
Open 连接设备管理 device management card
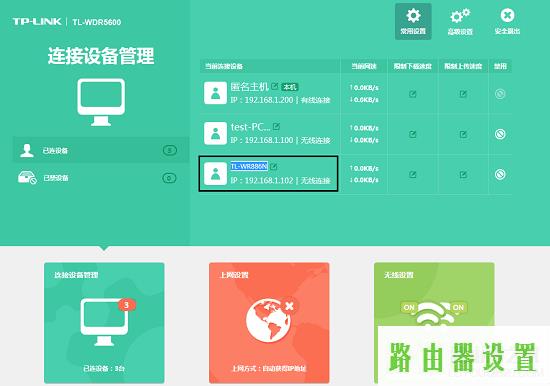coord(104,323)
